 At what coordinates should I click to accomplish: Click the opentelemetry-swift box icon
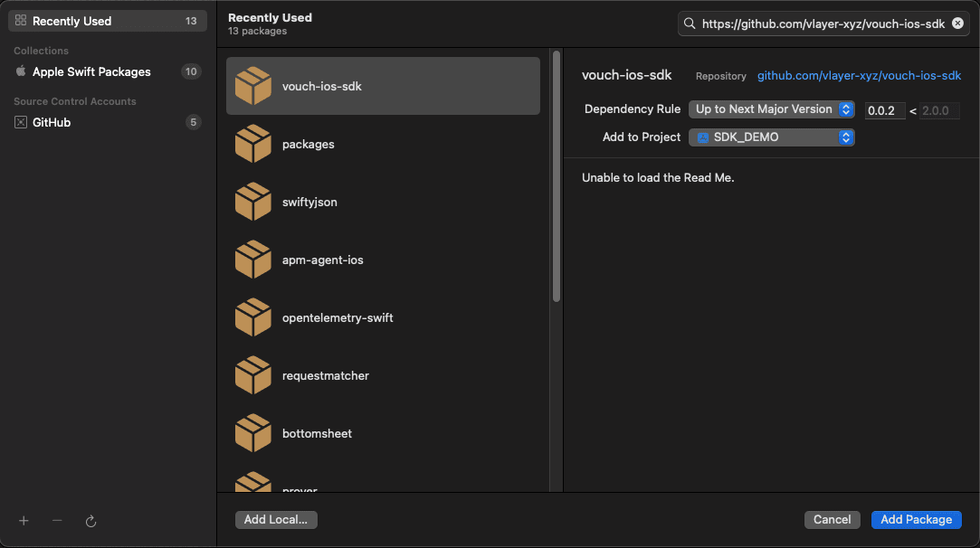pyautogui.click(x=253, y=317)
